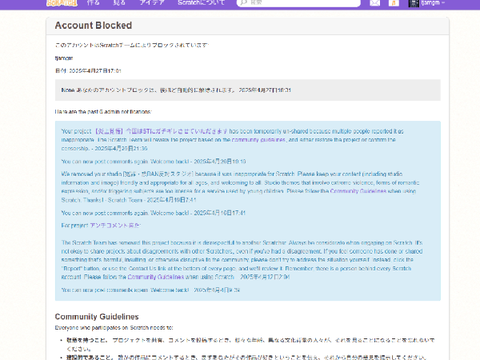Click 'Everyone who participates on Scratch needs to'

(114, 328)
